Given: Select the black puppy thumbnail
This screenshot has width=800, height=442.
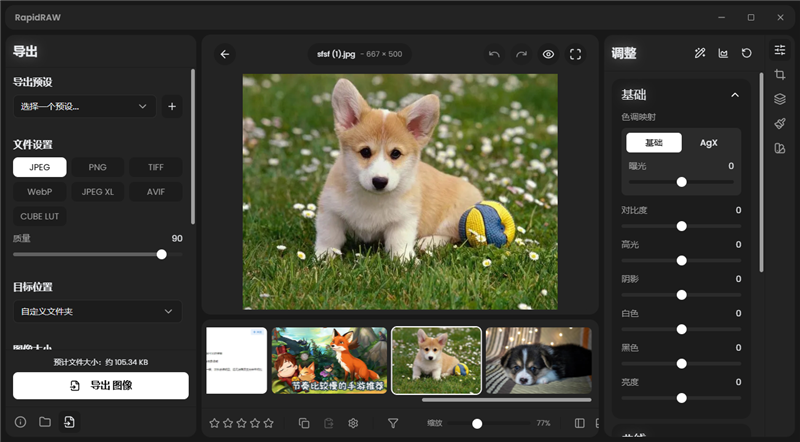Looking at the screenshot, I should [x=538, y=360].
